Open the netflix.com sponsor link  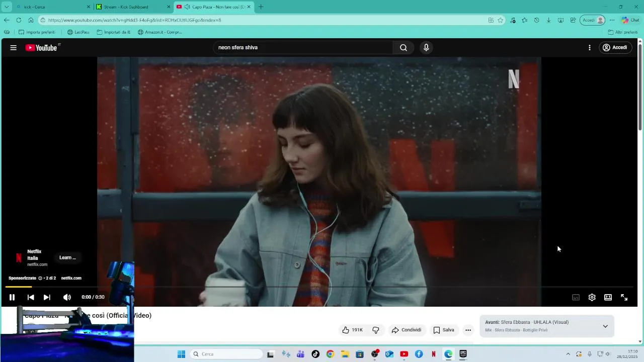[71, 278]
